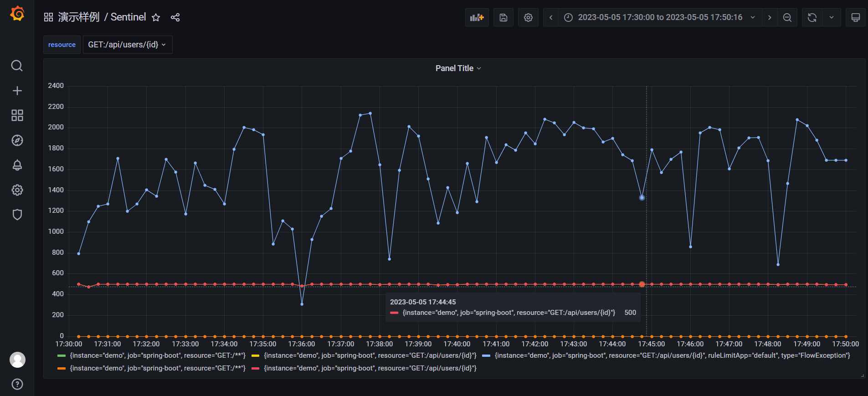Viewport: 868px width, 396px height.
Task: Click the red legend color swatch
Action: coord(255,368)
